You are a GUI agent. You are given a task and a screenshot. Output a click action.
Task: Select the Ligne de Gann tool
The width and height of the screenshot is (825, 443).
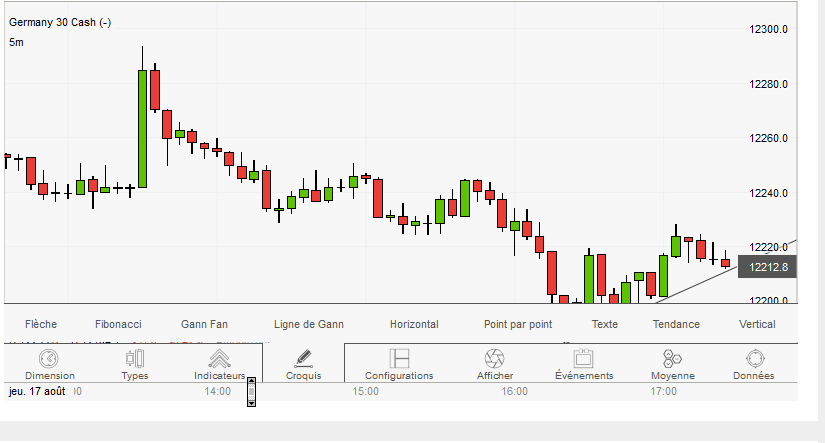pos(309,325)
